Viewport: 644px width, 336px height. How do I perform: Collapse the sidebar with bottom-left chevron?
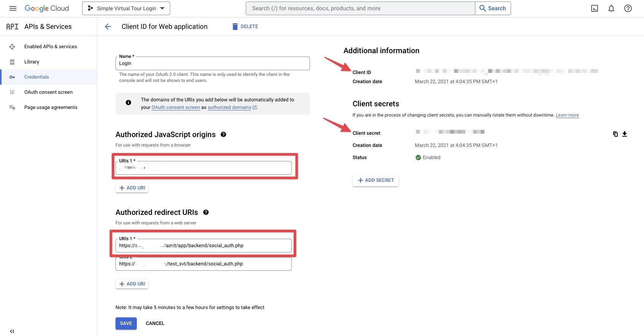(x=12, y=331)
